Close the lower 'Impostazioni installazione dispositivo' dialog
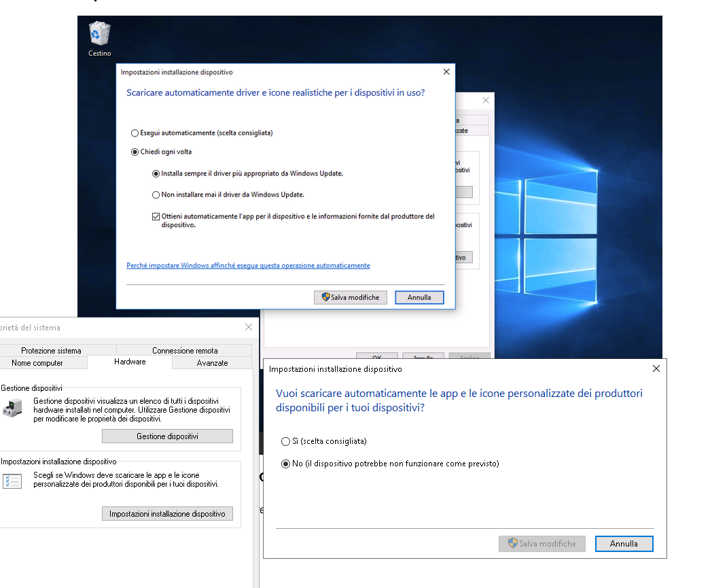 [x=656, y=368]
